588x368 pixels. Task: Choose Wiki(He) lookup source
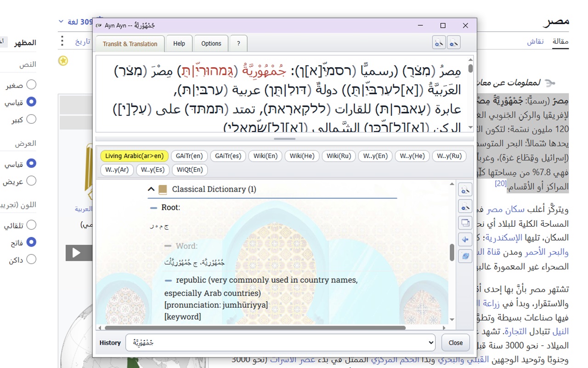302,156
